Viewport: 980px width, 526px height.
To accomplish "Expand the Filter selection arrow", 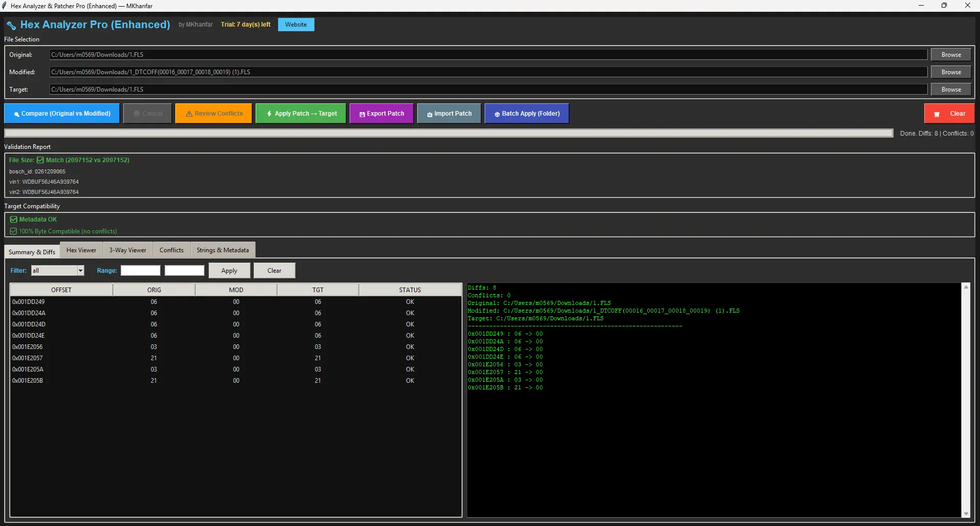I will click(80, 270).
